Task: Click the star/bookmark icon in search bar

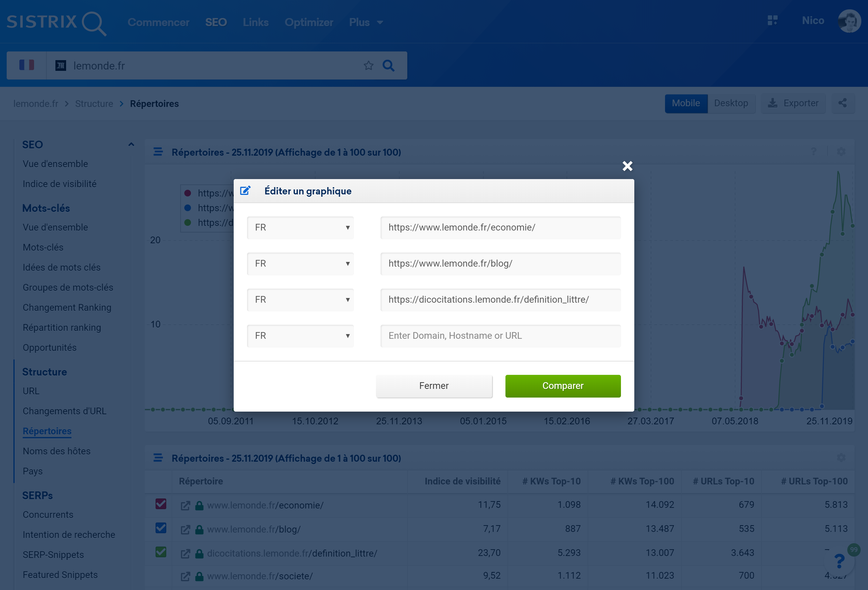Action: (x=369, y=65)
